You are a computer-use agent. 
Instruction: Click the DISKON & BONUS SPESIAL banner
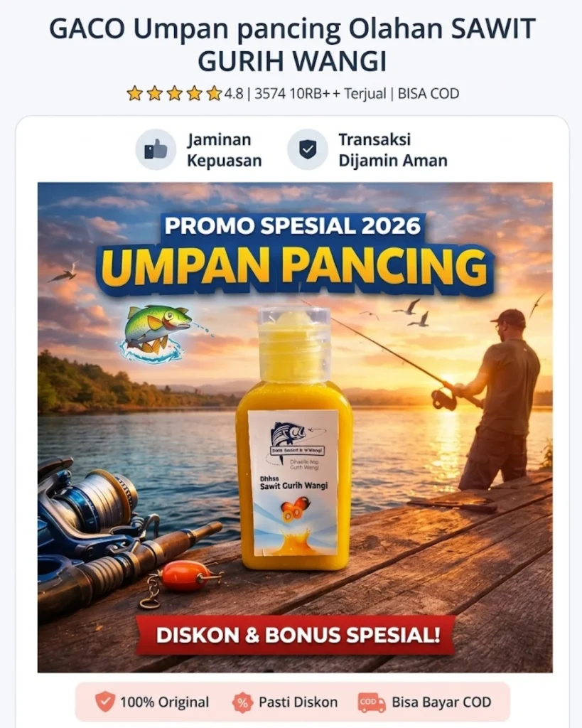(x=298, y=635)
